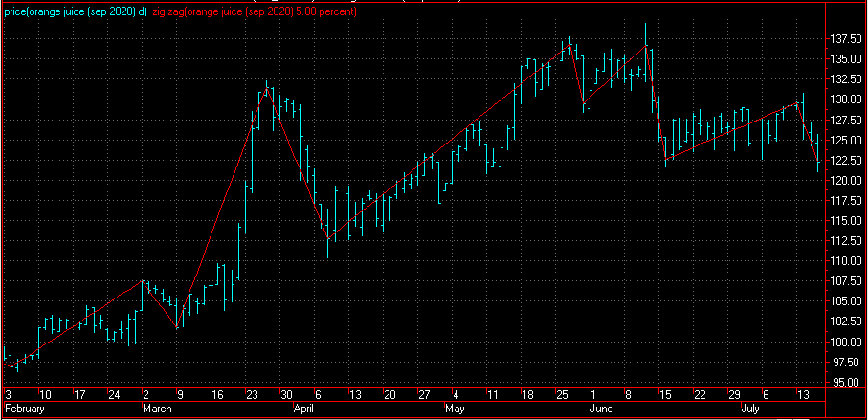Pick date 10 on the date axis
This screenshot has width=868, height=420.
[x=45, y=395]
